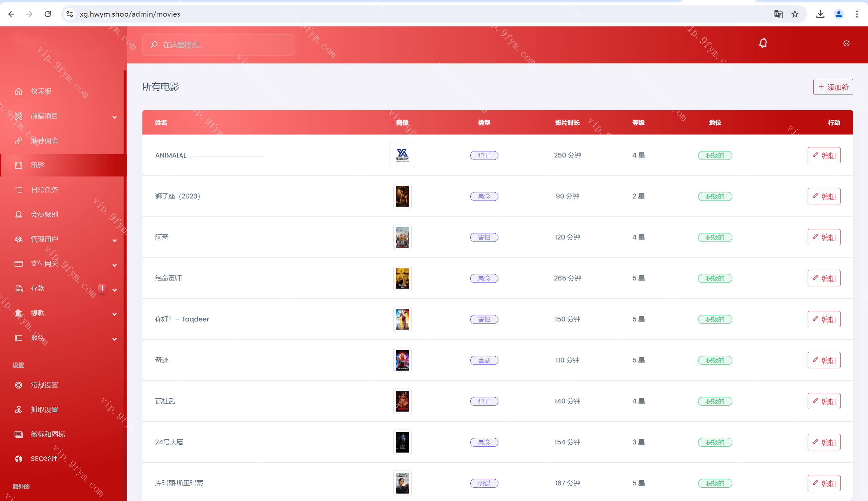868x501 pixels.
Task: Go to 会员级别 sidebar item
Action: point(44,215)
